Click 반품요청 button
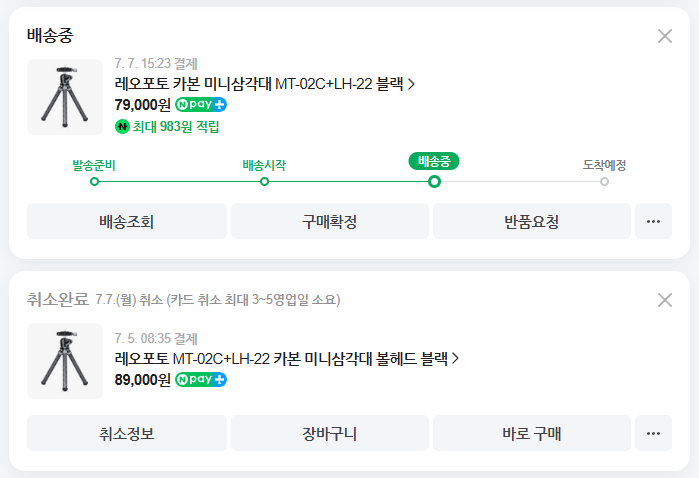Screen dimensions: 699x478 click(532, 221)
